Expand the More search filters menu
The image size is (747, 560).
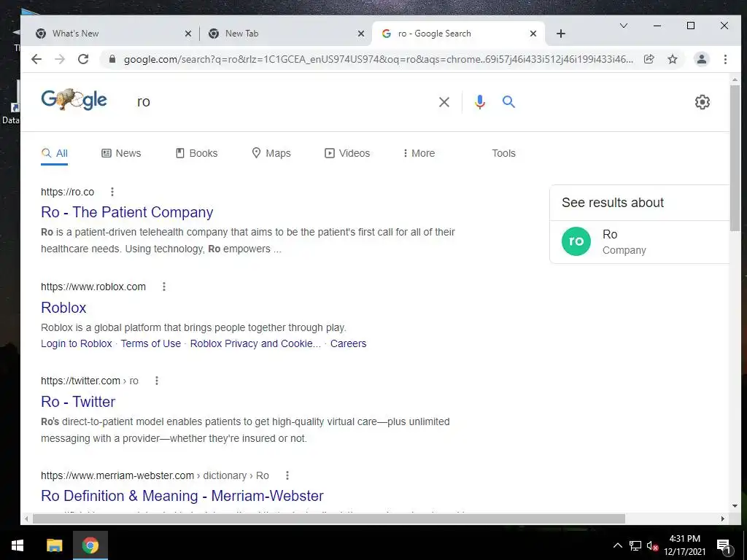(x=419, y=153)
